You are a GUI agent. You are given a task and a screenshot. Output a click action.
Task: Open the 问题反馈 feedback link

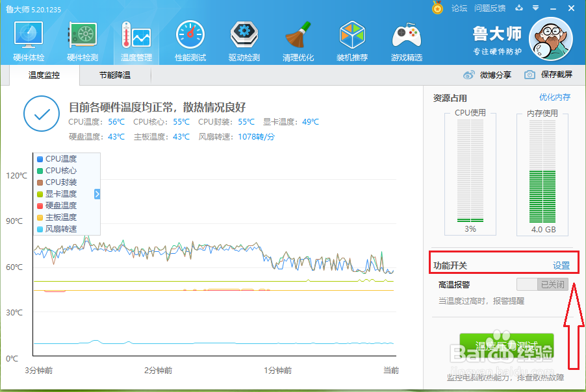pyautogui.click(x=490, y=8)
